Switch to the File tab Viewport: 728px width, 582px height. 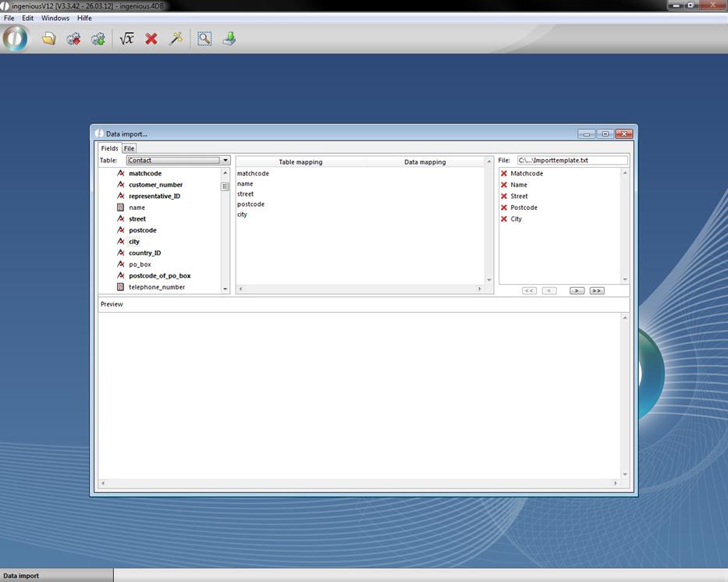click(x=129, y=148)
